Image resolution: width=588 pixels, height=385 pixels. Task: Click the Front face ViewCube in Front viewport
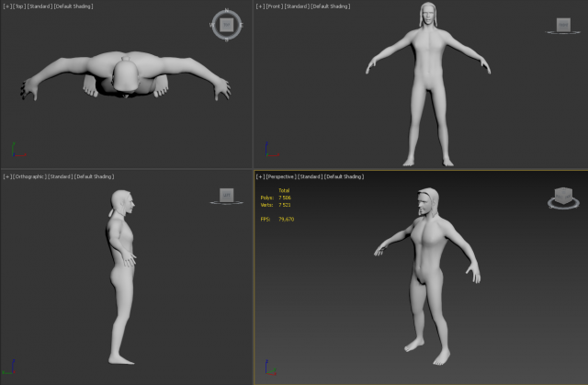pos(563,25)
